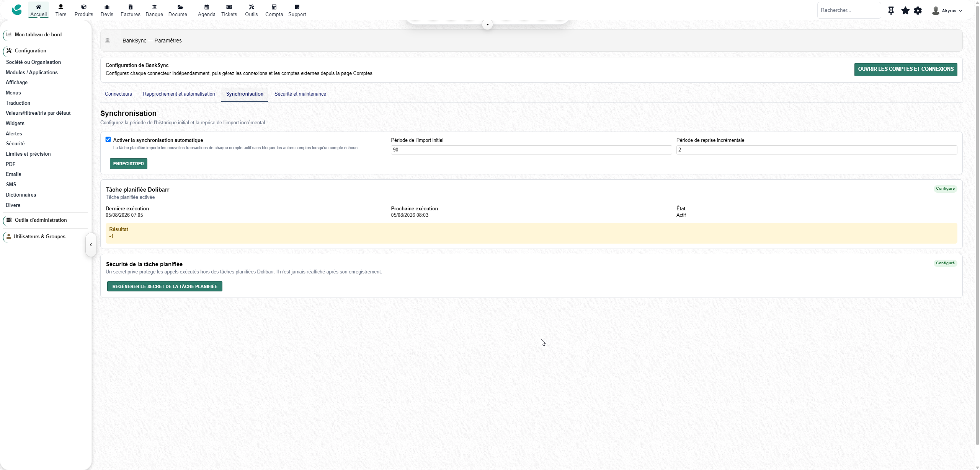Expand the Akyras user dropdown arrow
The height and width of the screenshot is (470, 980).
pos(960,11)
